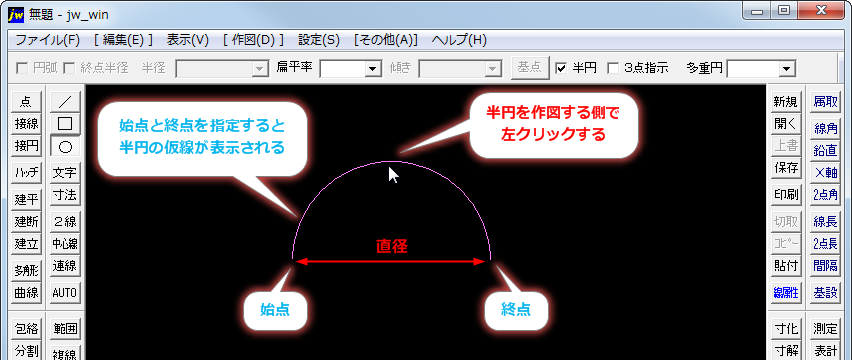The height and width of the screenshot is (360, 852).
Task: Click the 開く open file button
Action: 786,124
